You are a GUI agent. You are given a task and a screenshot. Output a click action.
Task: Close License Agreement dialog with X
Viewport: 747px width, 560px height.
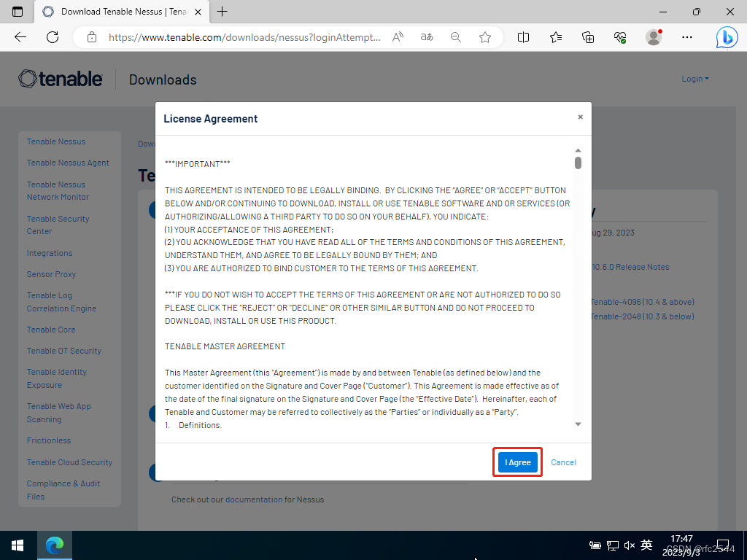[580, 117]
